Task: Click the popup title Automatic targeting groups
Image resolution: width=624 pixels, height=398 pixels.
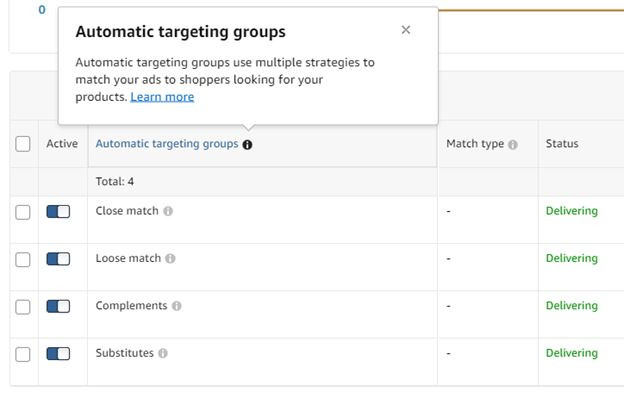Action: (180, 32)
